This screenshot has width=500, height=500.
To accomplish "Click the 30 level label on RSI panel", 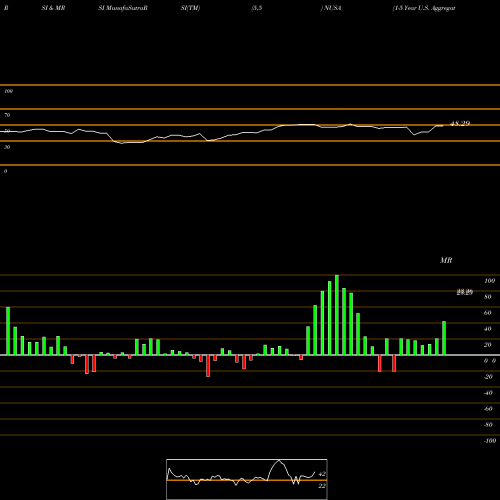I will [7, 147].
